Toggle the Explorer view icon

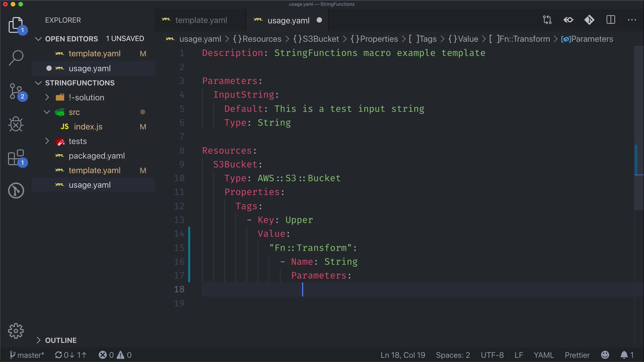[x=16, y=25]
